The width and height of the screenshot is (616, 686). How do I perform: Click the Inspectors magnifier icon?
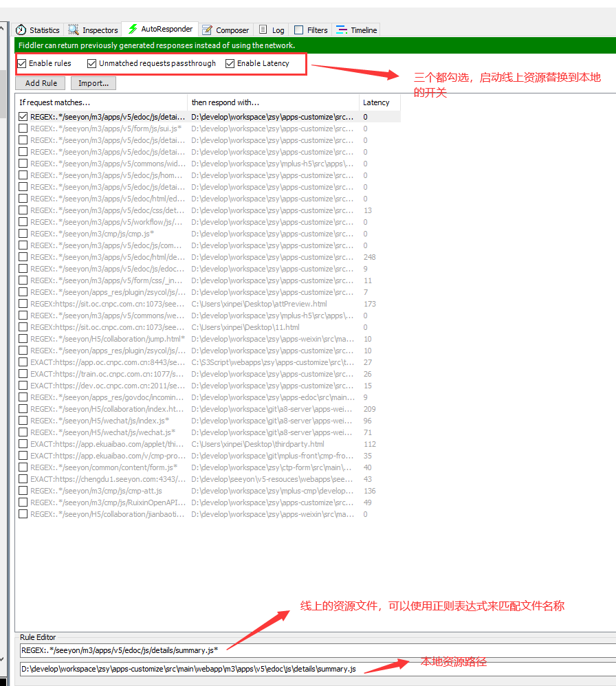click(73, 30)
